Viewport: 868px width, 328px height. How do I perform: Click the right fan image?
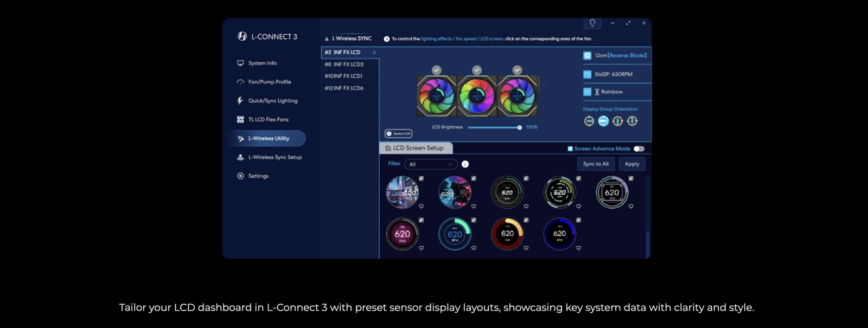coord(517,96)
